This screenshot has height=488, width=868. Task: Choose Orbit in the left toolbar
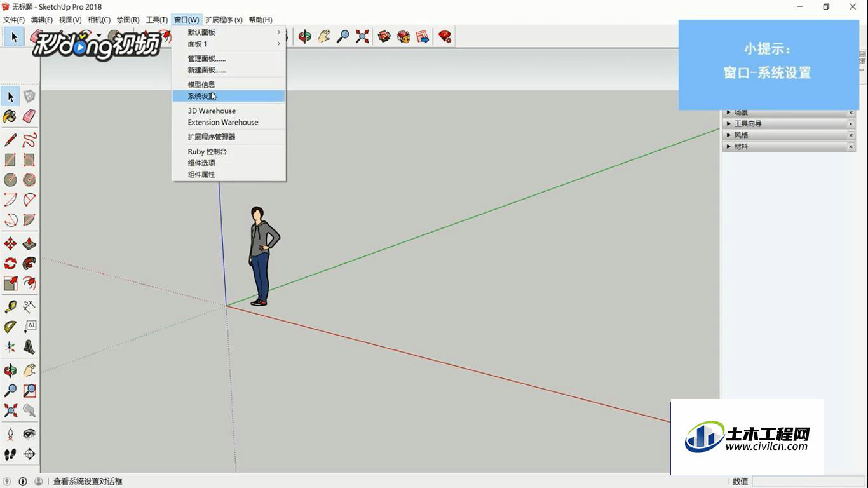10,370
